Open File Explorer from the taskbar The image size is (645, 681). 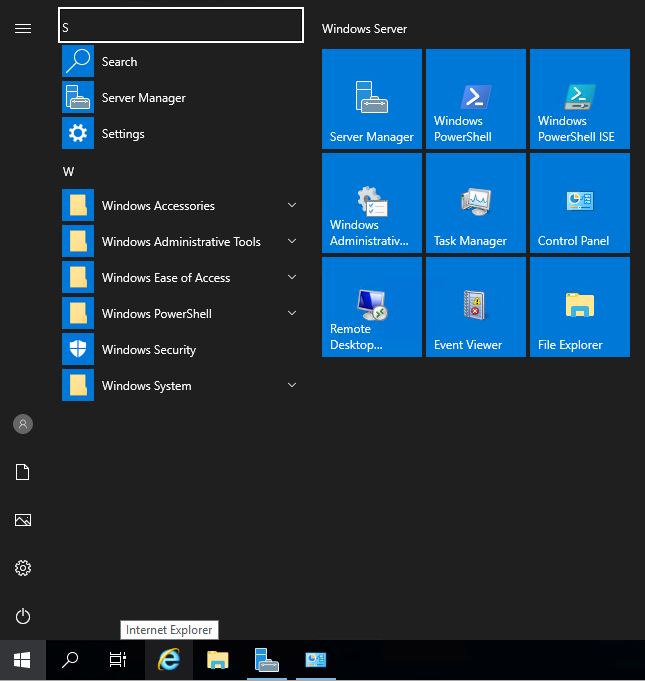(218, 660)
